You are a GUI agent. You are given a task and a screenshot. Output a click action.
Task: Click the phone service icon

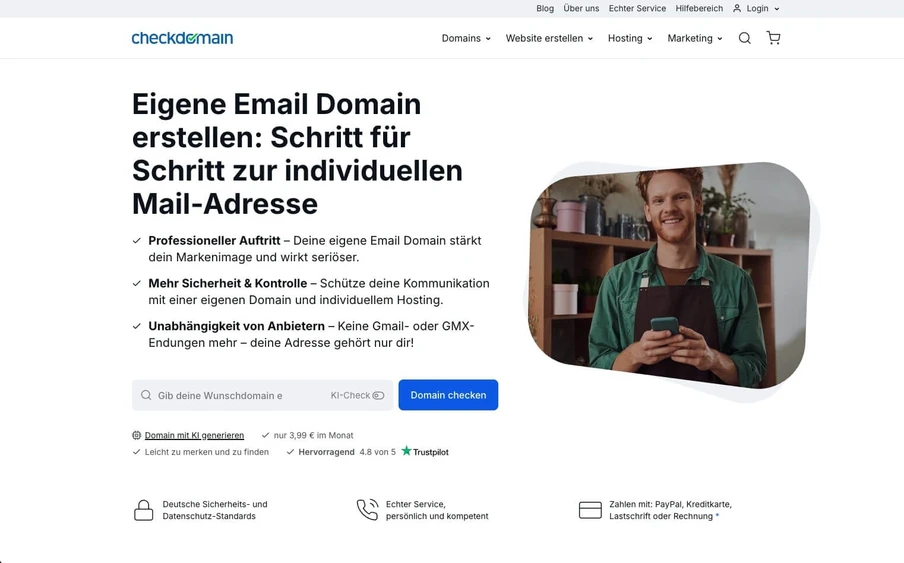pos(367,509)
